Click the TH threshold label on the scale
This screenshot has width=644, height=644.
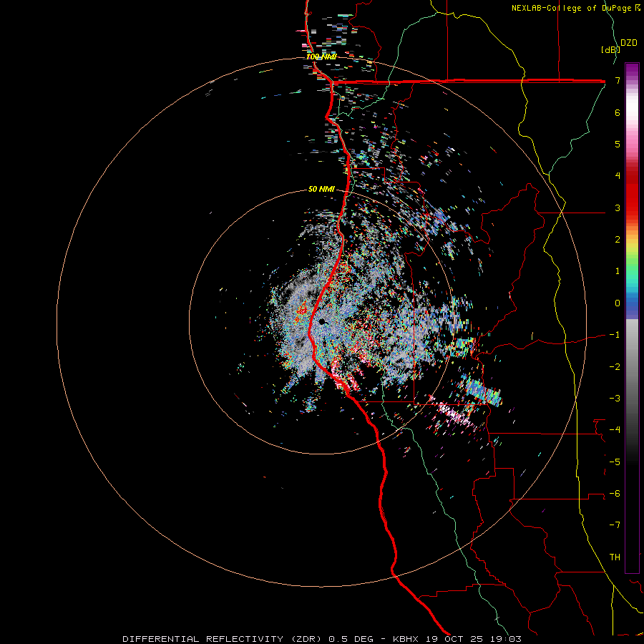tap(615, 557)
